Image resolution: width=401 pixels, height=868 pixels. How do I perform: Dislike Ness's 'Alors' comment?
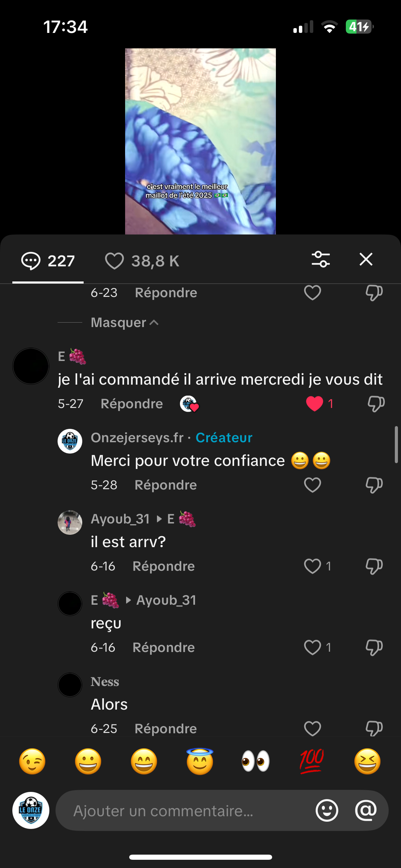tap(374, 728)
